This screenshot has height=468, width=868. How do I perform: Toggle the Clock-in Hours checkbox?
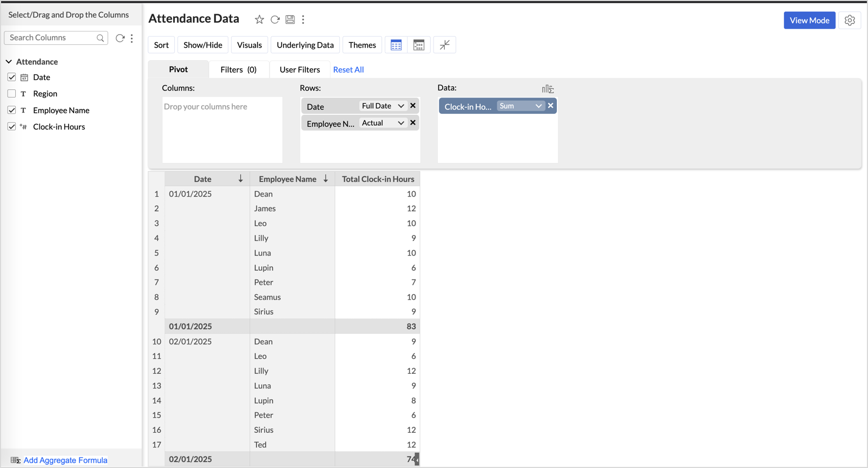tap(11, 127)
